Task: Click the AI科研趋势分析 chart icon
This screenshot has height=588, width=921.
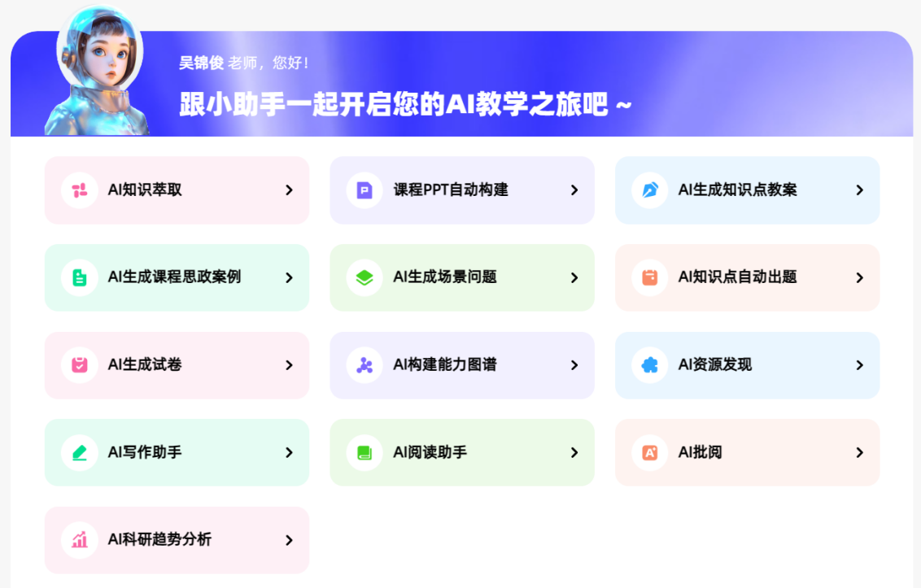Action: click(80, 540)
